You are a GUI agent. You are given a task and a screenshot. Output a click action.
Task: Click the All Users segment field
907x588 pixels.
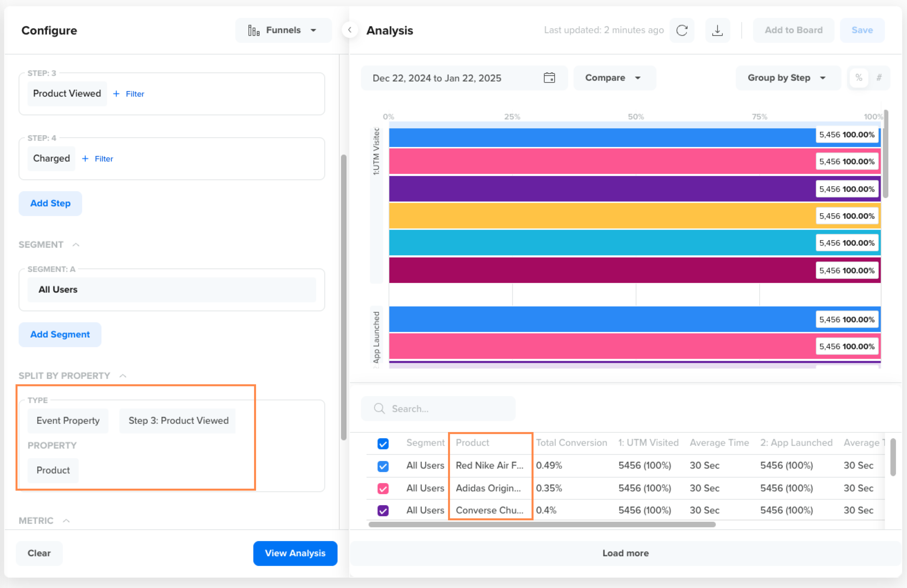point(172,290)
